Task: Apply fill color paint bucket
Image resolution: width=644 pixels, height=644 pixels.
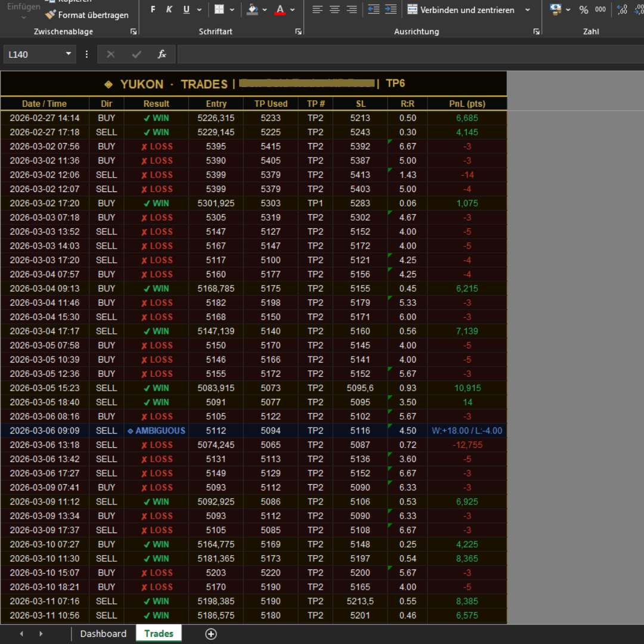Action: tap(252, 10)
